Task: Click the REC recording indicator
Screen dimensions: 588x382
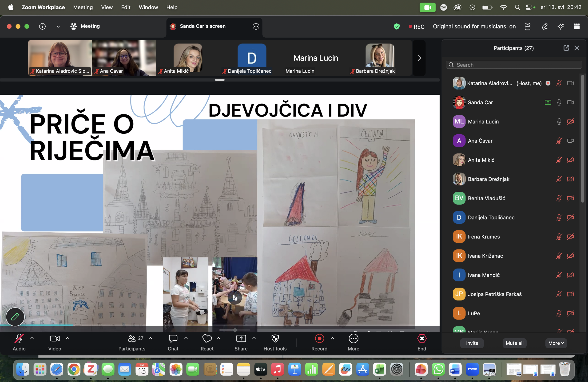Action: click(x=417, y=26)
